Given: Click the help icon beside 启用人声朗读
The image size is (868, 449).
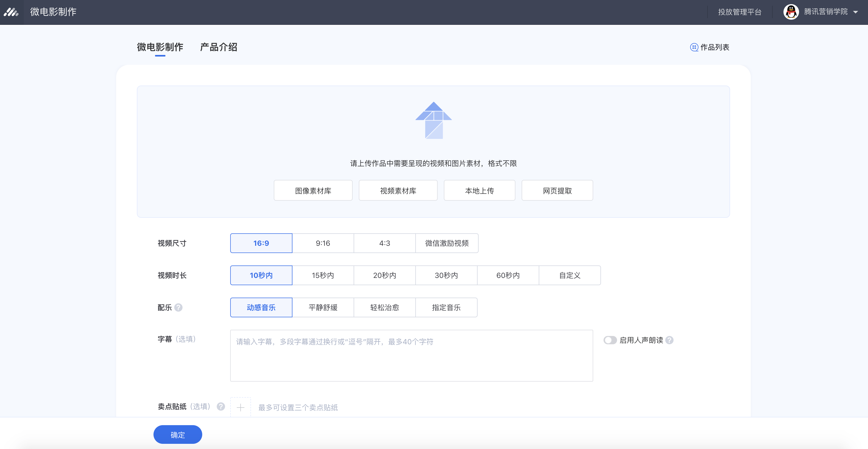Looking at the screenshot, I should [x=669, y=340].
